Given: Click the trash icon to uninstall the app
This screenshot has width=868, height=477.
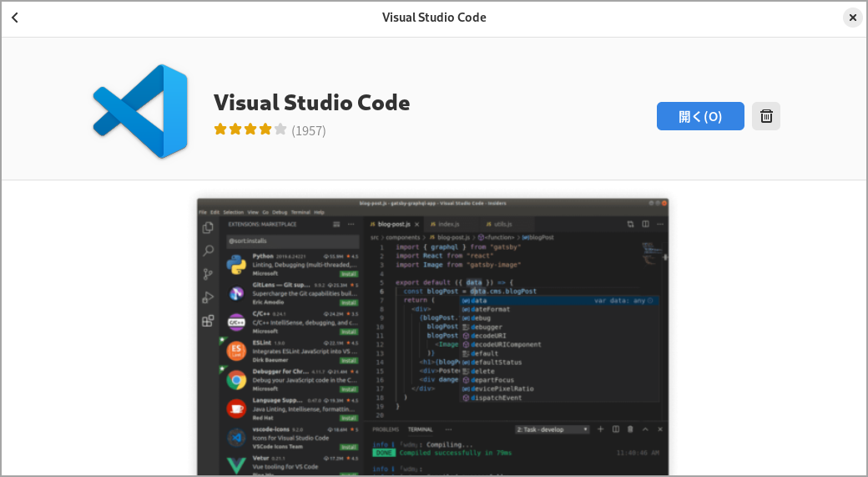Looking at the screenshot, I should tap(765, 116).
